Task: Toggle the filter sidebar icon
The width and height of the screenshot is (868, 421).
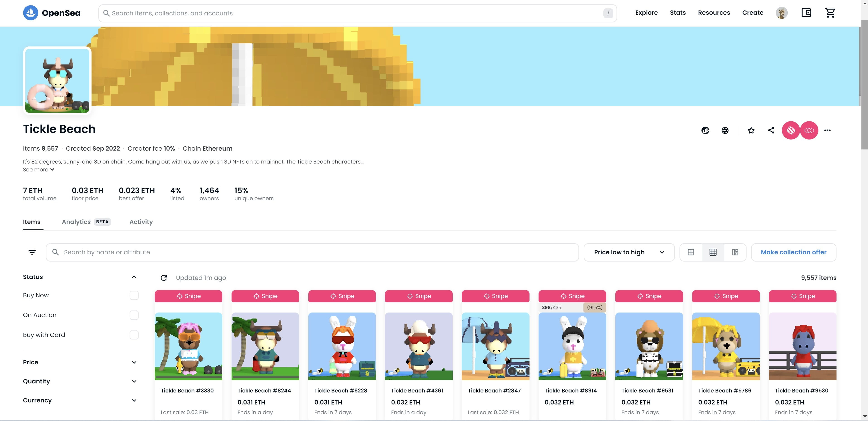Action: 32,252
